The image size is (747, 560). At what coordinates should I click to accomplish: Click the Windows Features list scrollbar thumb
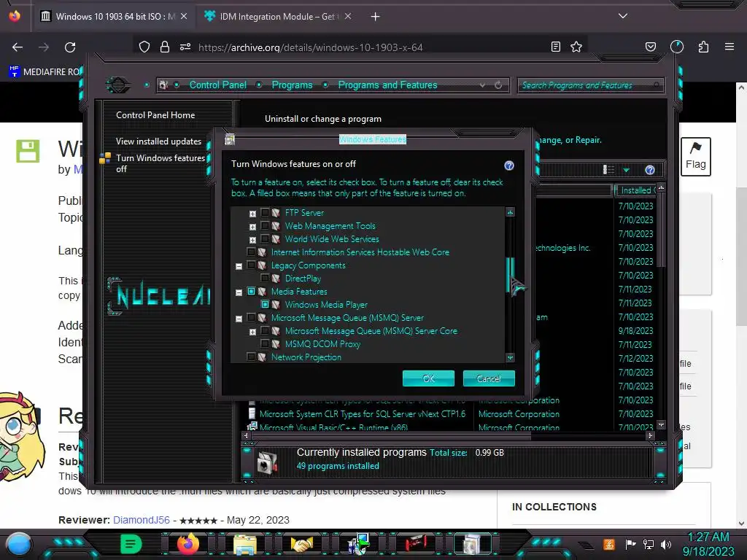[510, 275]
